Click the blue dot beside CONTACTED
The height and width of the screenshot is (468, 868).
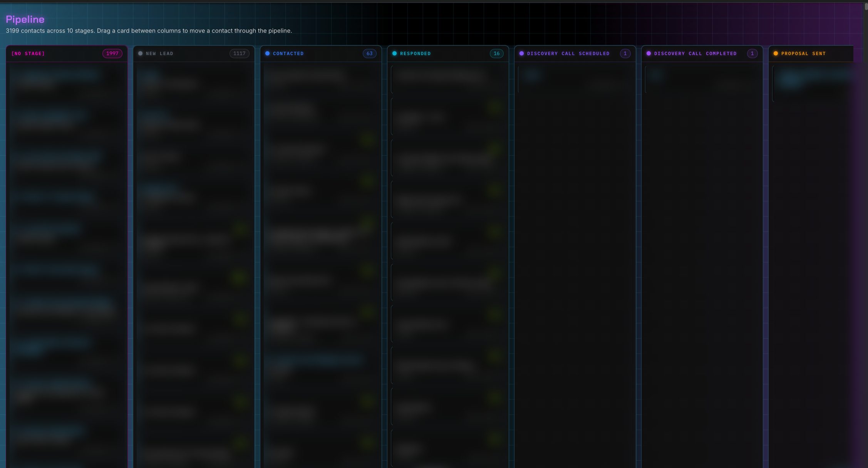268,54
